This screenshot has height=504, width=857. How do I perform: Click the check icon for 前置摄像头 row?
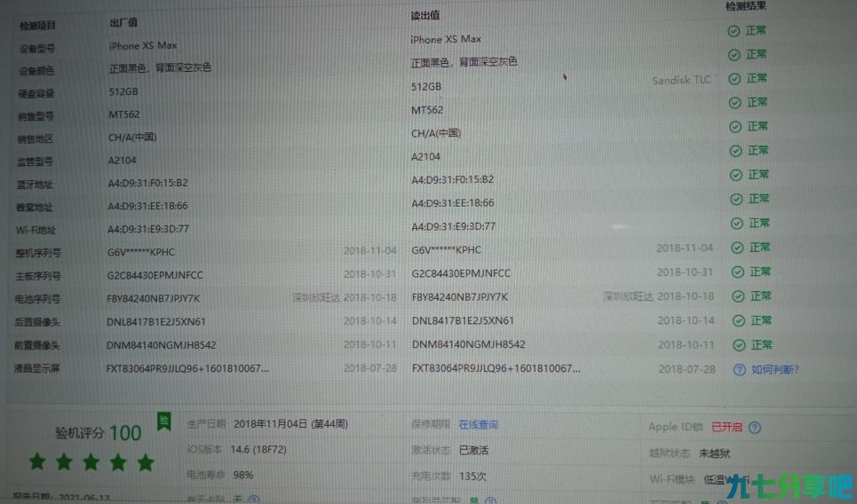(x=739, y=345)
